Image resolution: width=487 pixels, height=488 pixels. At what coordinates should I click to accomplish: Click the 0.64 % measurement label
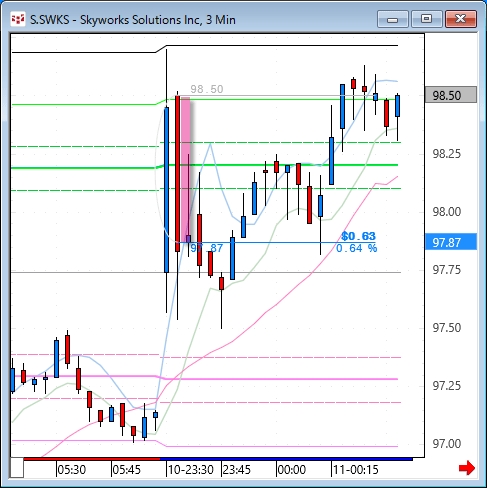point(357,248)
